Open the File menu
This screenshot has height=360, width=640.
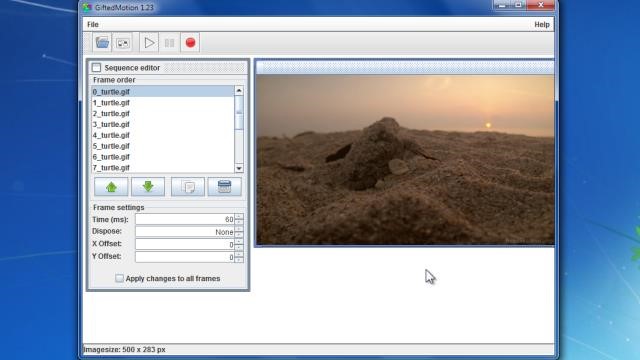coord(93,24)
